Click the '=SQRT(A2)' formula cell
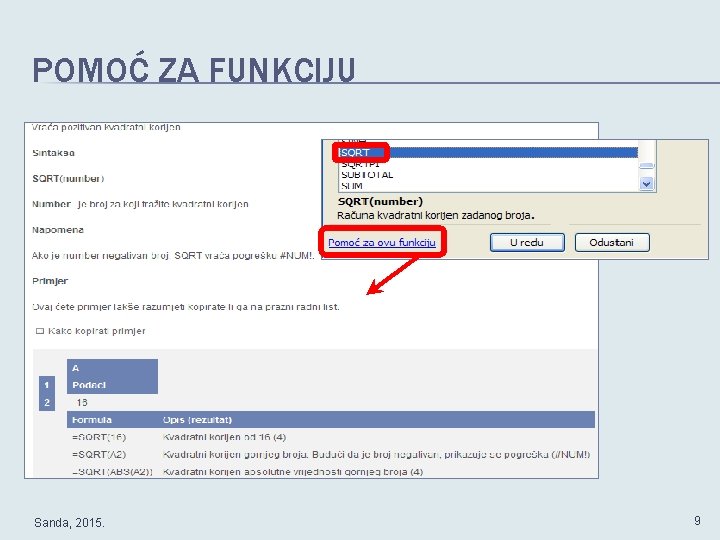Image resolution: width=720 pixels, height=540 pixels. point(99,455)
